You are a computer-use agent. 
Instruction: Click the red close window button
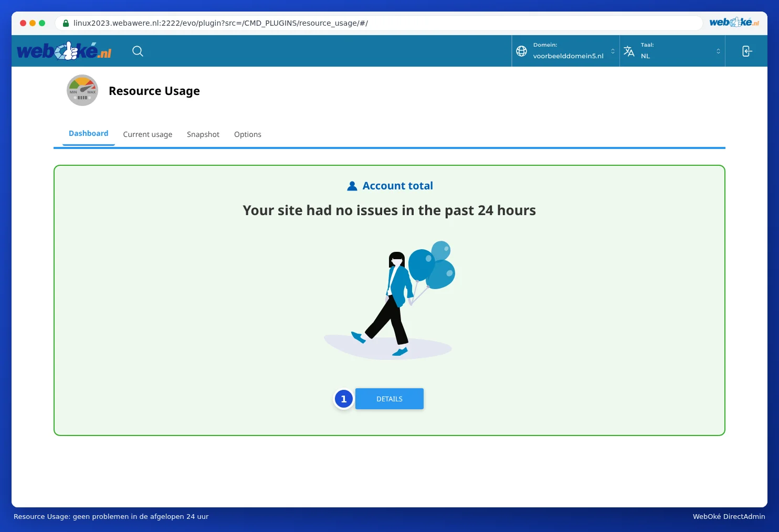[23, 23]
